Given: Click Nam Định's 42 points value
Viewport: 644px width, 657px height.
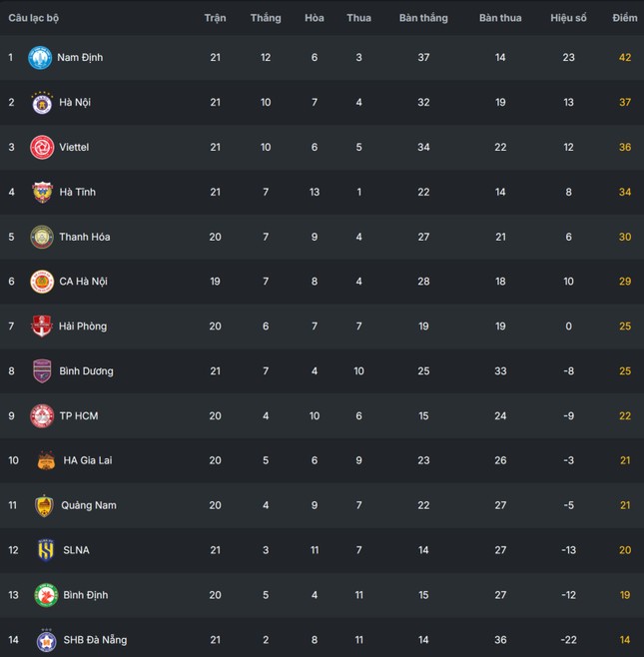Looking at the screenshot, I should 625,57.
